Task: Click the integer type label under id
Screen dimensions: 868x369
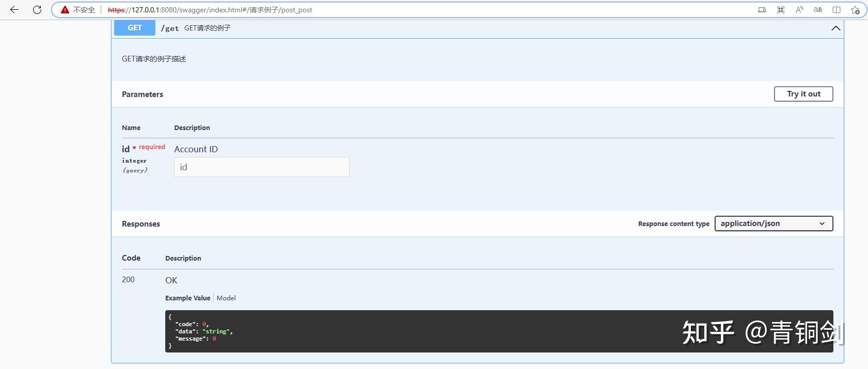Action: [x=134, y=161]
